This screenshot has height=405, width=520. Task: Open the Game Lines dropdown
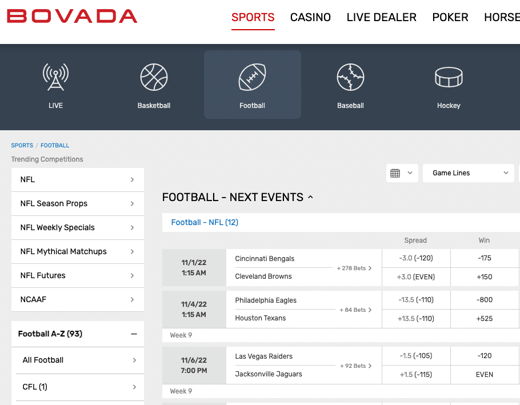468,173
